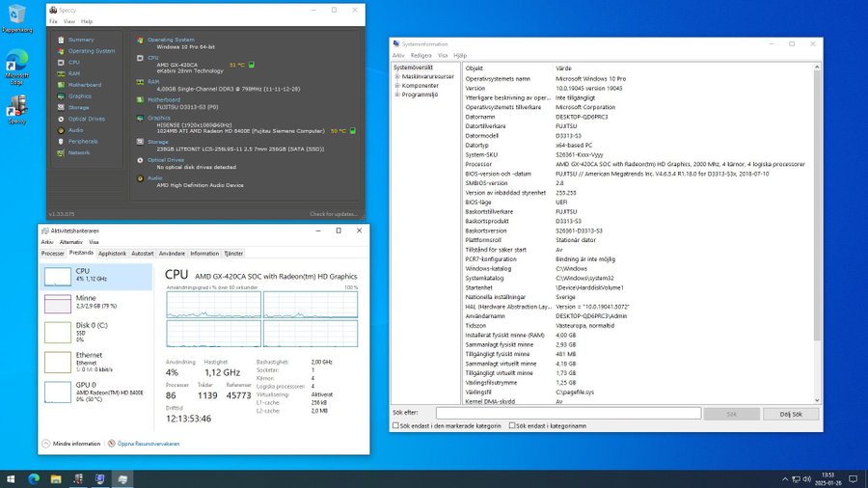Image resolution: width=868 pixels, height=488 pixels.
Task: Open the Öppna Resursövervakaren link
Action: pyautogui.click(x=149, y=444)
